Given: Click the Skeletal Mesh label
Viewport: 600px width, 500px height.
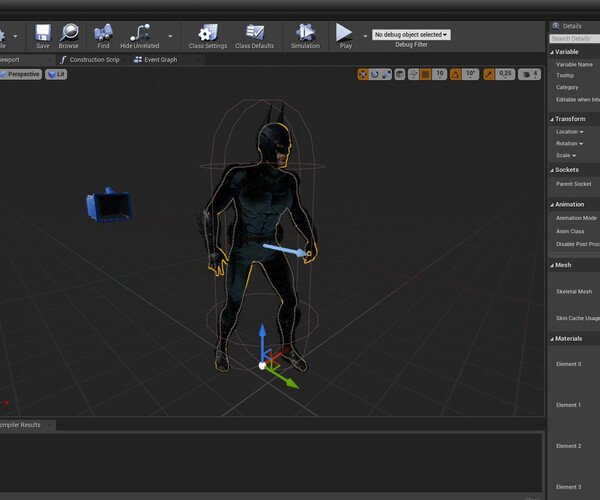Looking at the screenshot, I should (x=574, y=292).
